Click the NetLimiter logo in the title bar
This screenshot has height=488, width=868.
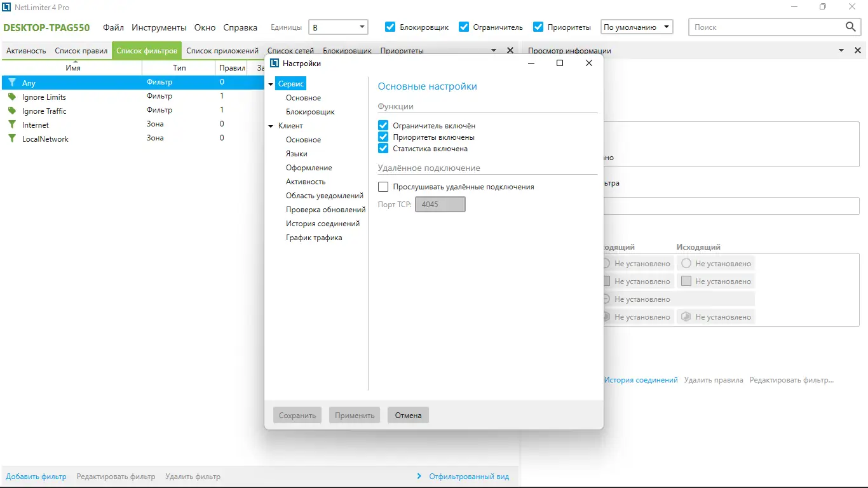tap(7, 7)
